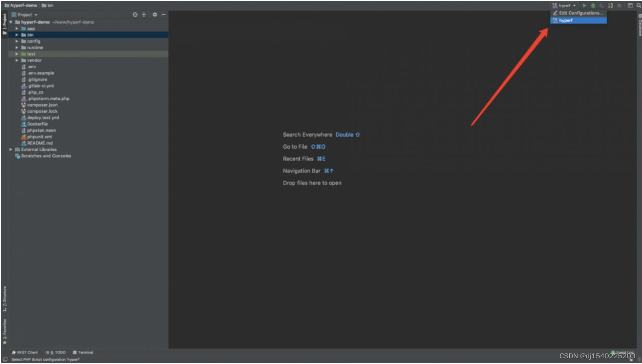Click the bin breadcrumb in navigation bar

click(x=47, y=6)
